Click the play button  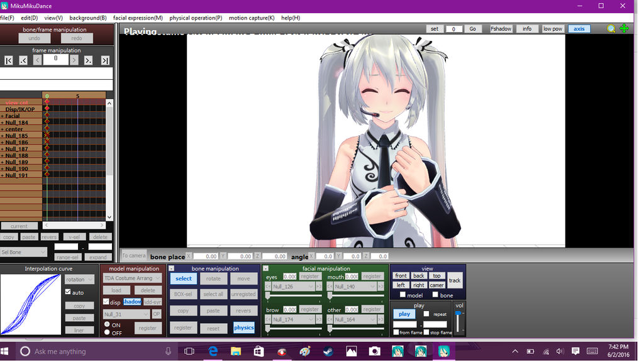pyautogui.click(x=404, y=314)
